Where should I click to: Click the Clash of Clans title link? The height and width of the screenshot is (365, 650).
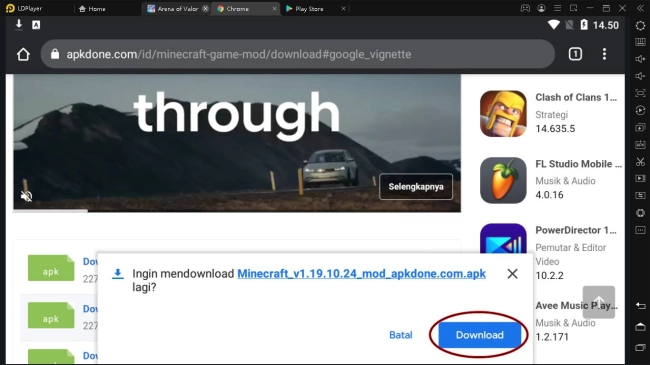click(576, 97)
